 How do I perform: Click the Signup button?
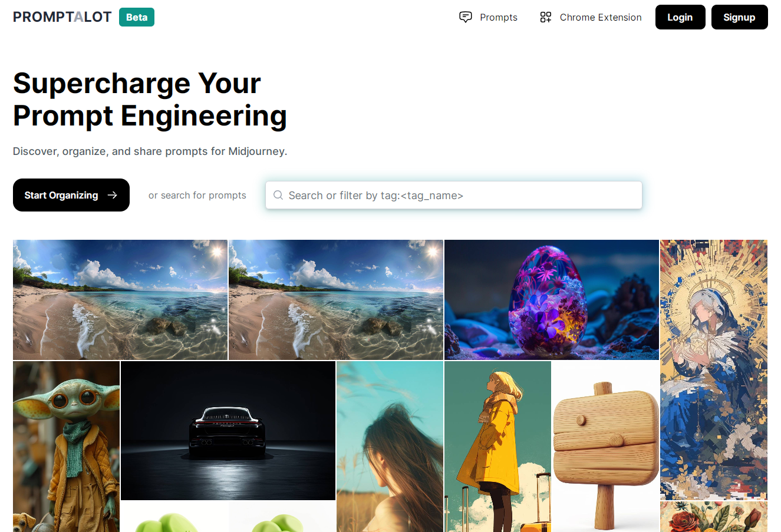740,17
